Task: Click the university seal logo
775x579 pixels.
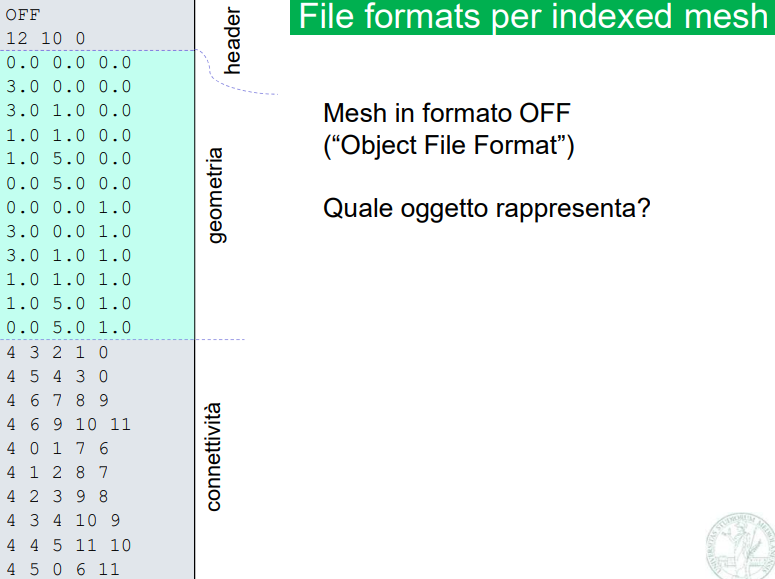Action: (743, 545)
